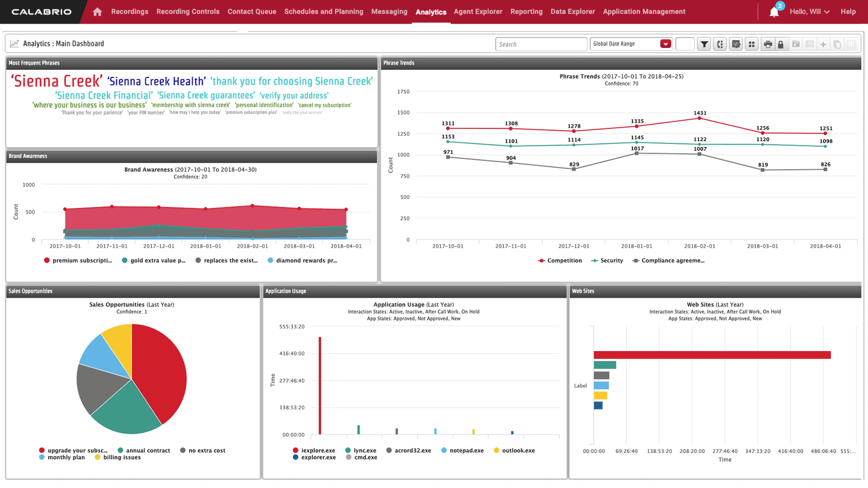Screen dimensions: 868x488
Task: Click the grid layout icon in the toolbar
Action: (x=751, y=44)
